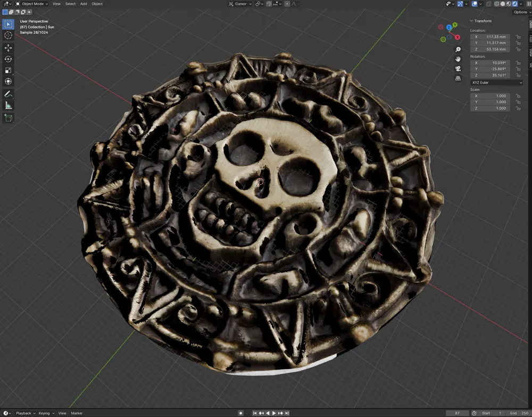
Task: Switch viewport to Rendered shading
Action: tap(515, 4)
